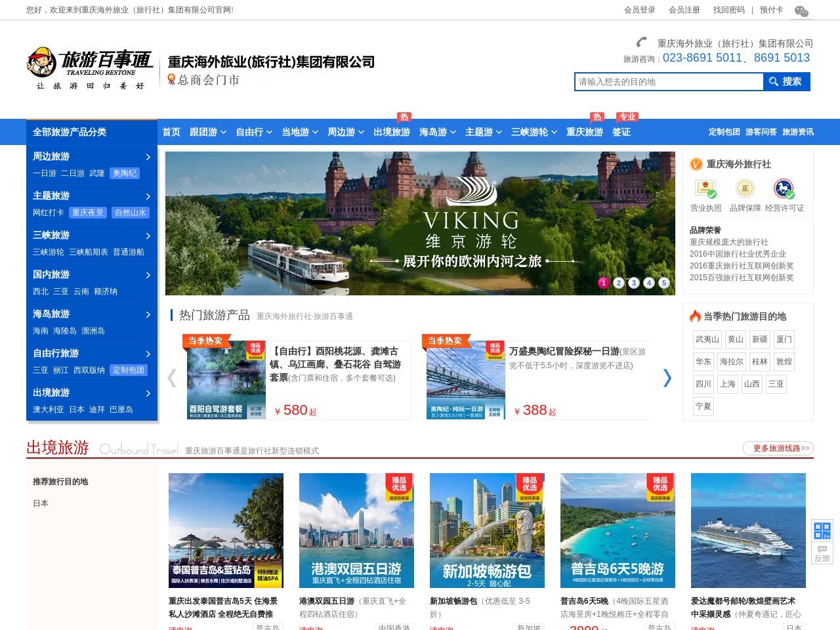Expand the 周边旅游 sidebar category arrow
Viewport: 840px width, 630px height.
tap(148, 157)
